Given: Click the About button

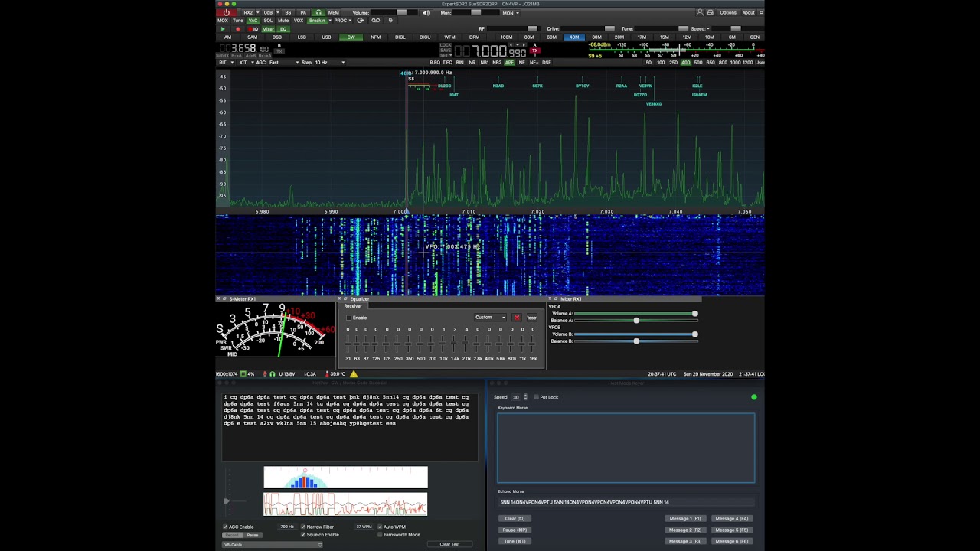Looking at the screenshot, I should tap(748, 12).
